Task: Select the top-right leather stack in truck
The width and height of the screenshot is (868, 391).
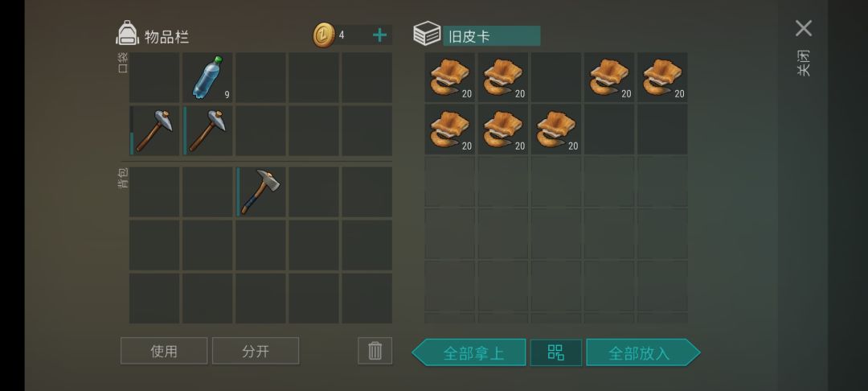Action: pos(662,77)
